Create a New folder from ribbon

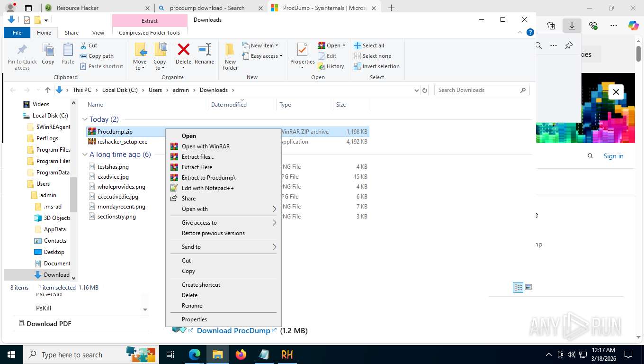pos(230,56)
